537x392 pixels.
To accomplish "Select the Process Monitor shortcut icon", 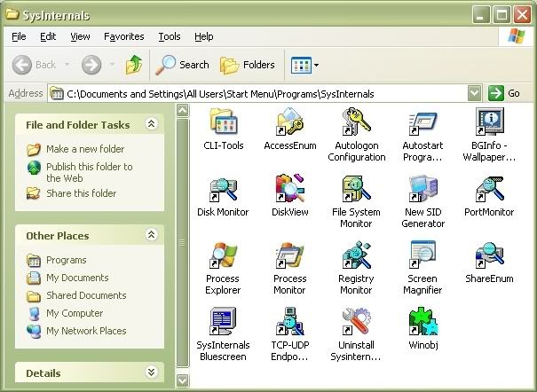I will pyautogui.click(x=290, y=255).
